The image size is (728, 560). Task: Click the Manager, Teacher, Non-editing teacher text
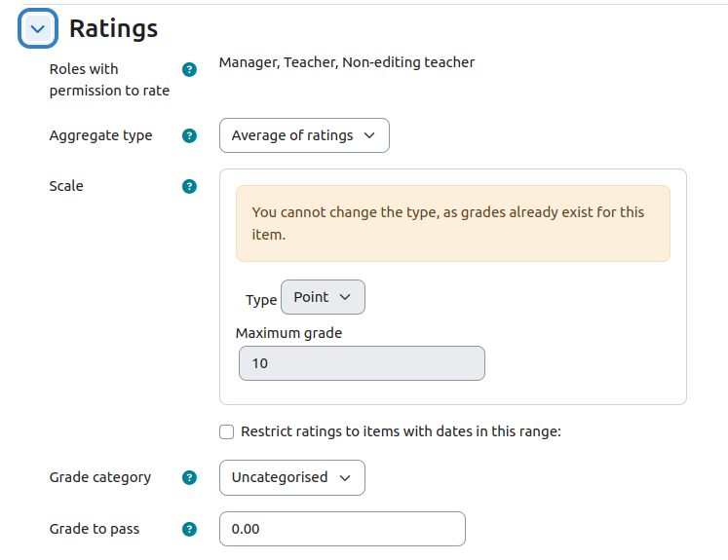tap(347, 62)
